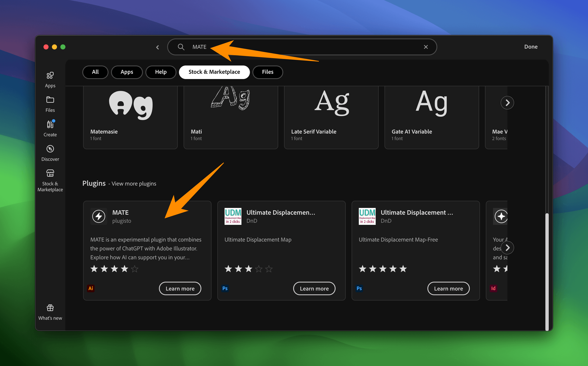Click the fourth star on MATE rating

pos(125,269)
